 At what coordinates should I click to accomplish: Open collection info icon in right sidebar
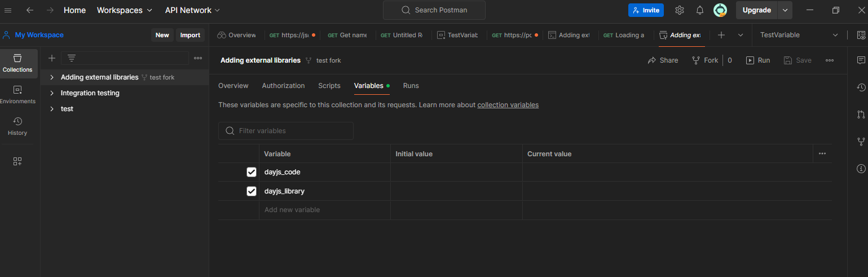click(861, 169)
